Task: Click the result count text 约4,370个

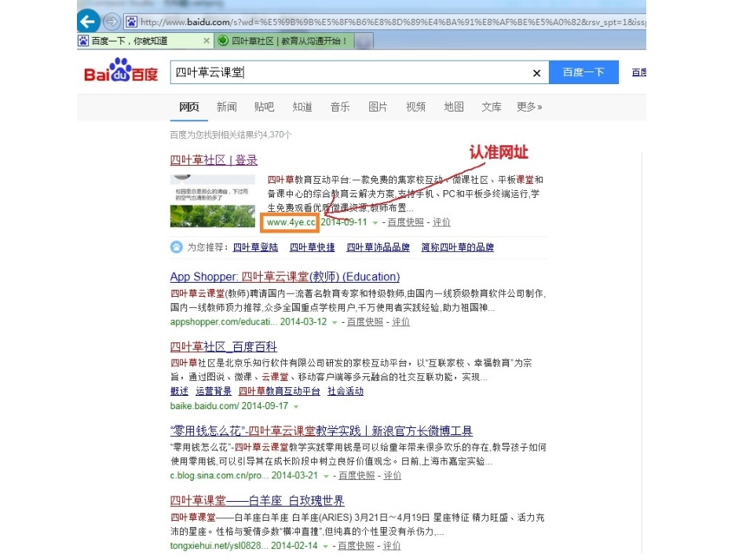Action: click(272, 134)
